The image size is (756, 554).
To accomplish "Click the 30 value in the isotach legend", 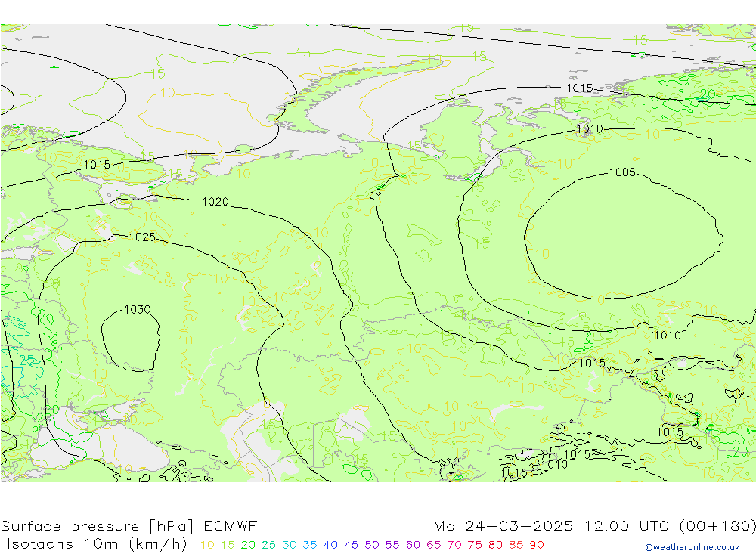I will [x=290, y=545].
